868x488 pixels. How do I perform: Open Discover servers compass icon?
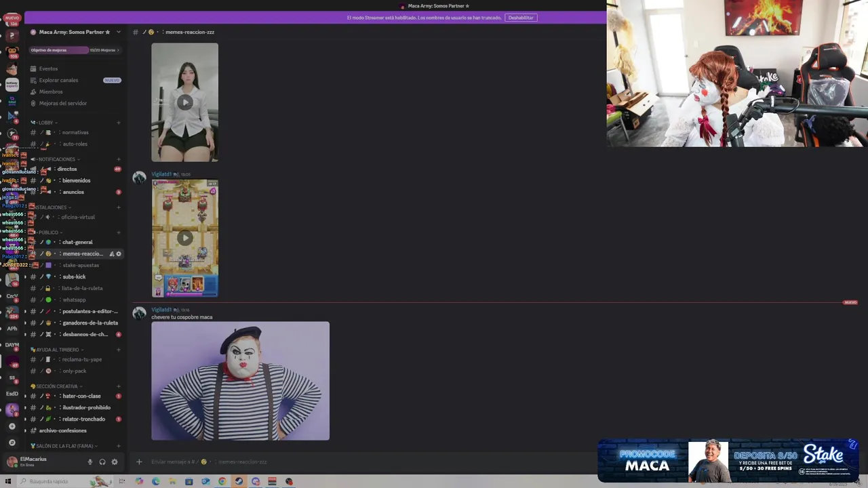(x=12, y=443)
